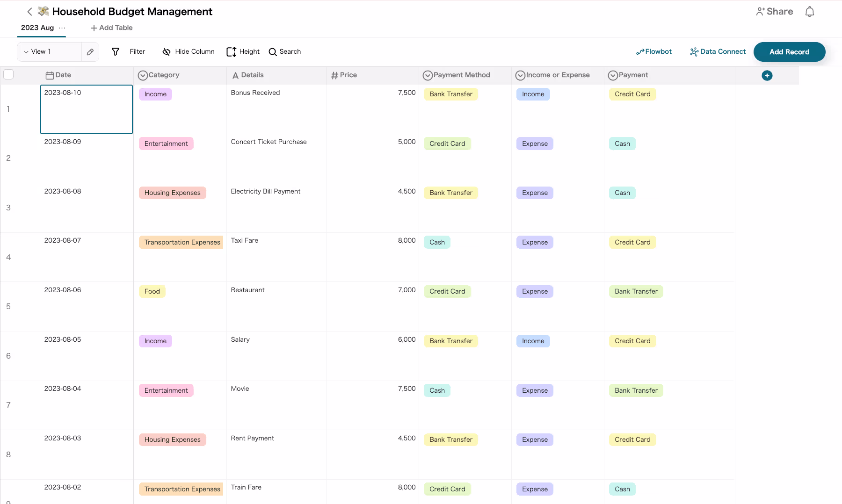Tick the select-all checkbox in header
This screenshot has height=504, width=842.
click(8, 75)
